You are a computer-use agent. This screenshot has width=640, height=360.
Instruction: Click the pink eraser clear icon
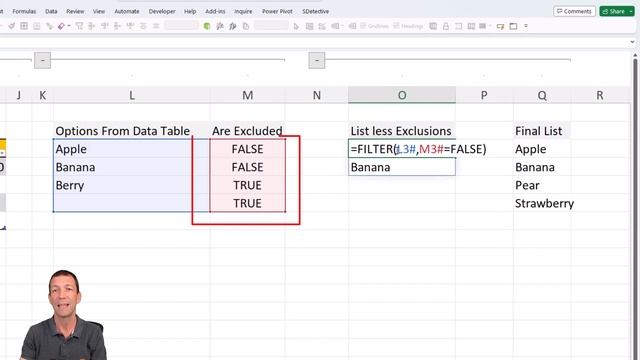pyautogui.click(x=61, y=26)
